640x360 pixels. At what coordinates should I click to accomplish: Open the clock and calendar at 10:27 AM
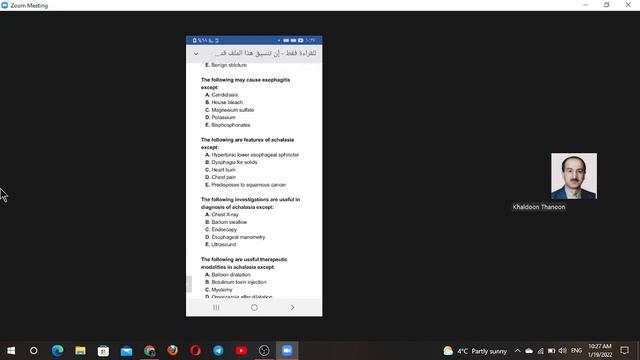(x=600, y=351)
